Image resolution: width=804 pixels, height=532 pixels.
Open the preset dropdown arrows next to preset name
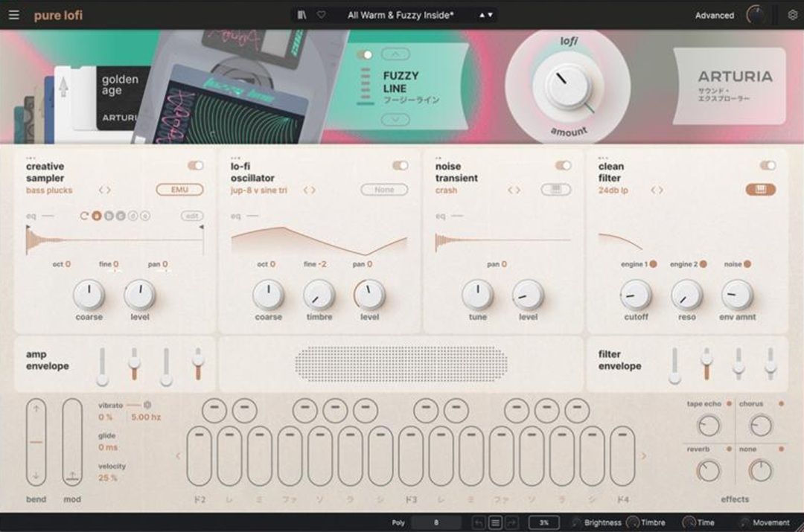485,14
